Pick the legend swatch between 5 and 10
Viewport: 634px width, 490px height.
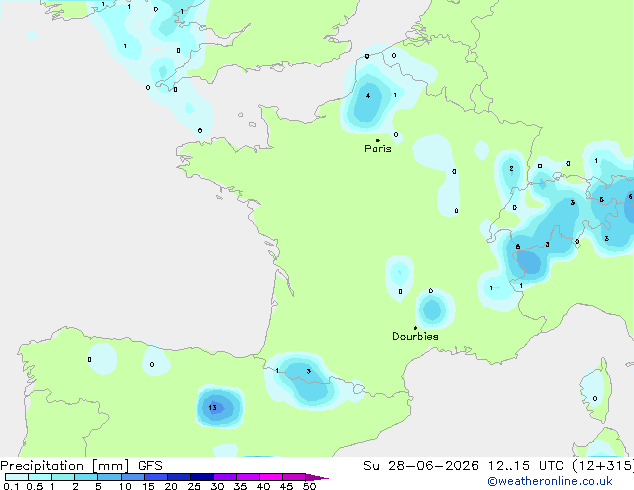(110, 477)
